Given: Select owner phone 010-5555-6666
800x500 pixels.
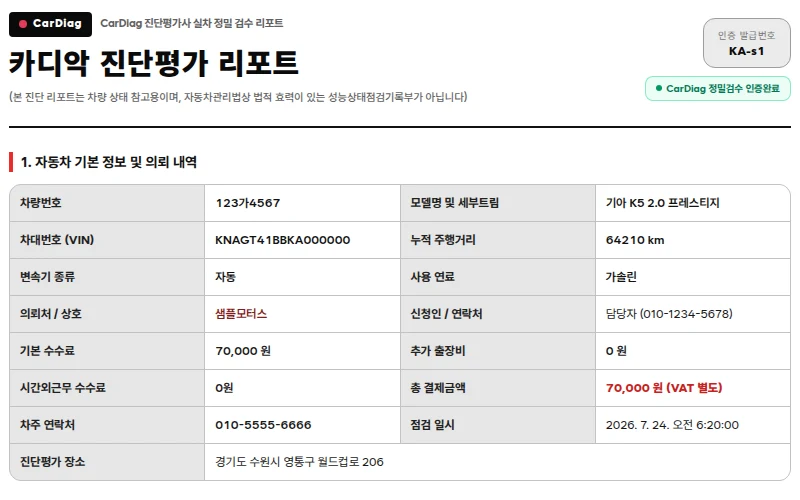Looking at the screenshot, I should pyautogui.click(x=263, y=425).
